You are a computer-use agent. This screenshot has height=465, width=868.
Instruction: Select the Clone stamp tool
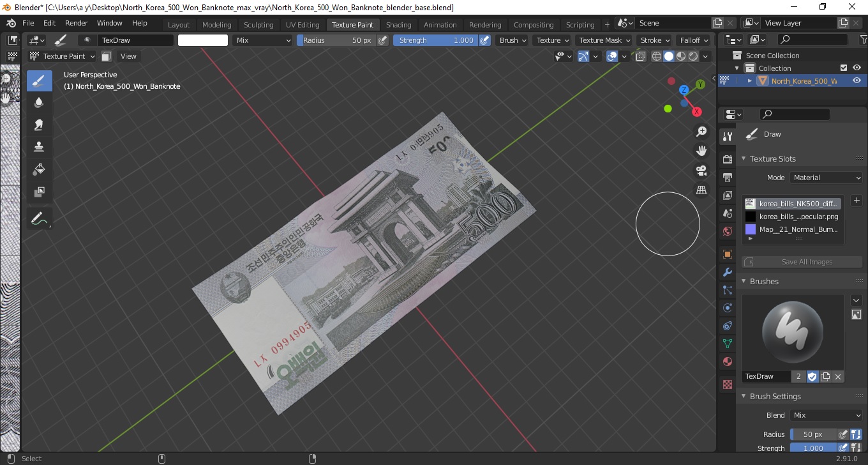point(39,147)
